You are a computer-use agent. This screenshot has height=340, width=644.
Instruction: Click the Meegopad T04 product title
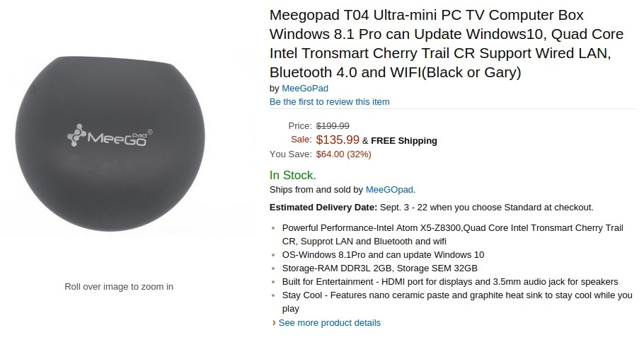tap(447, 44)
